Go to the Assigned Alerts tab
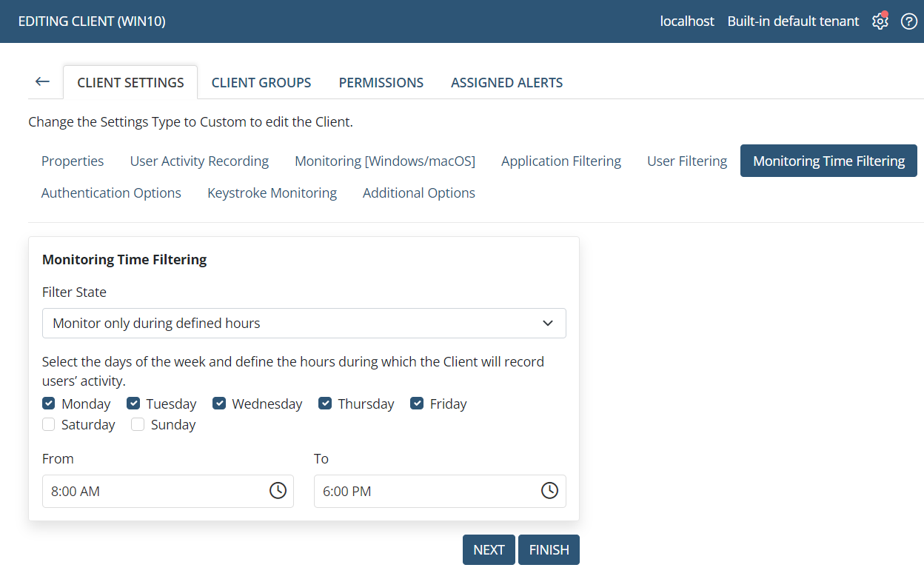Viewport: 924px width, 579px height. click(x=506, y=83)
